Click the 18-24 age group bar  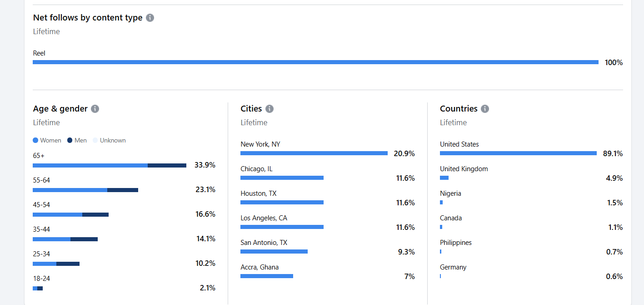(x=38, y=288)
